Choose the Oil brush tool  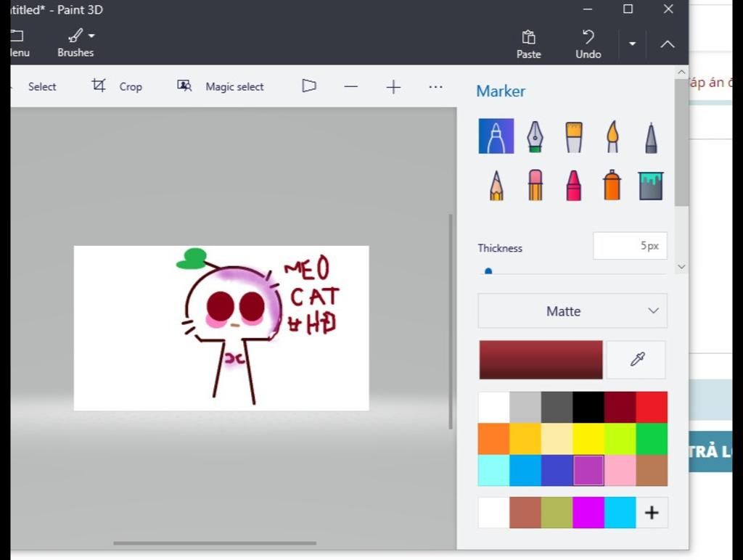click(573, 136)
